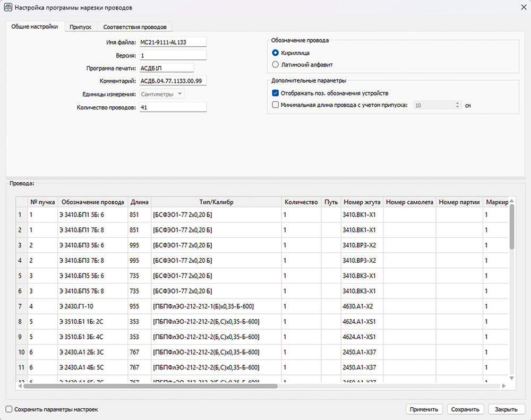The image size is (531, 420).
Task: Switch to the Припуск tab
Action: click(x=81, y=27)
